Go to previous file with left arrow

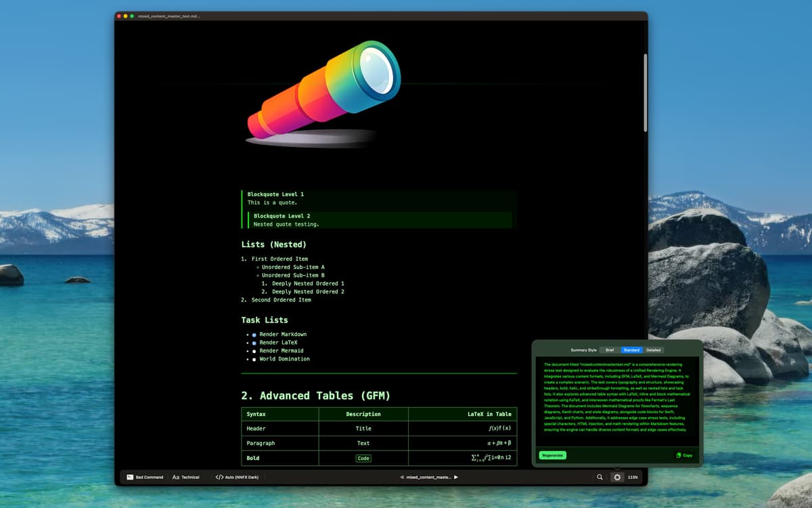[402, 478]
